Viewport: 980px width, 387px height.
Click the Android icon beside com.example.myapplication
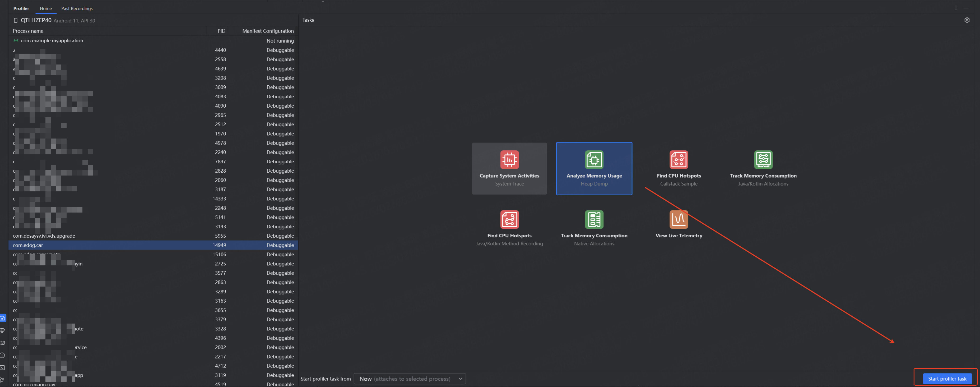coord(16,41)
